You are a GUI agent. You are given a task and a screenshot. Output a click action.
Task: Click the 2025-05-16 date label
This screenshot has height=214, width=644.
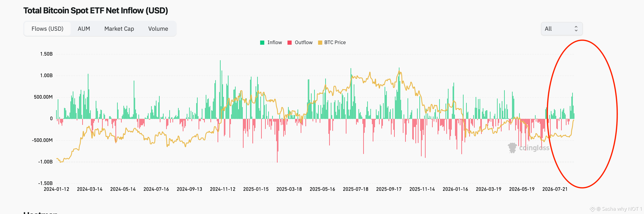[322, 189]
